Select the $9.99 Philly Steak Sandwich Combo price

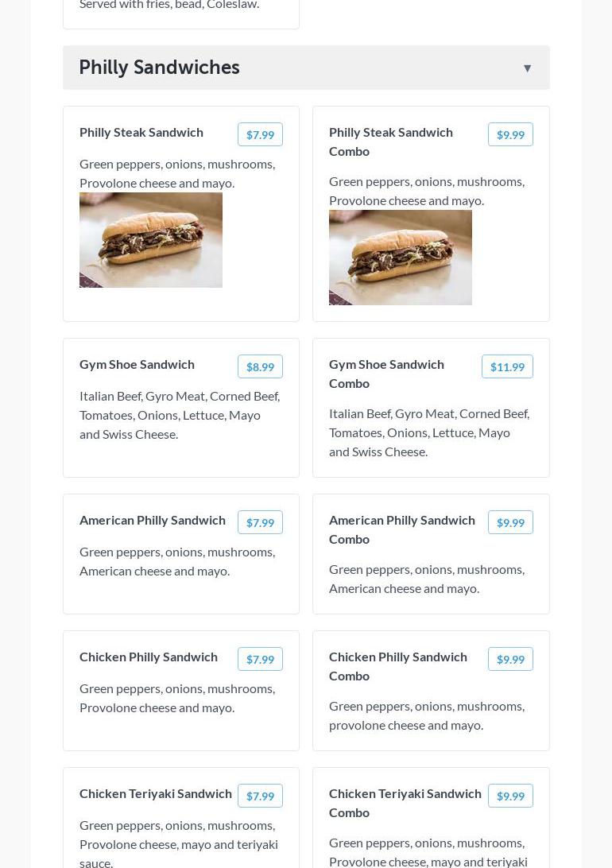point(510,135)
